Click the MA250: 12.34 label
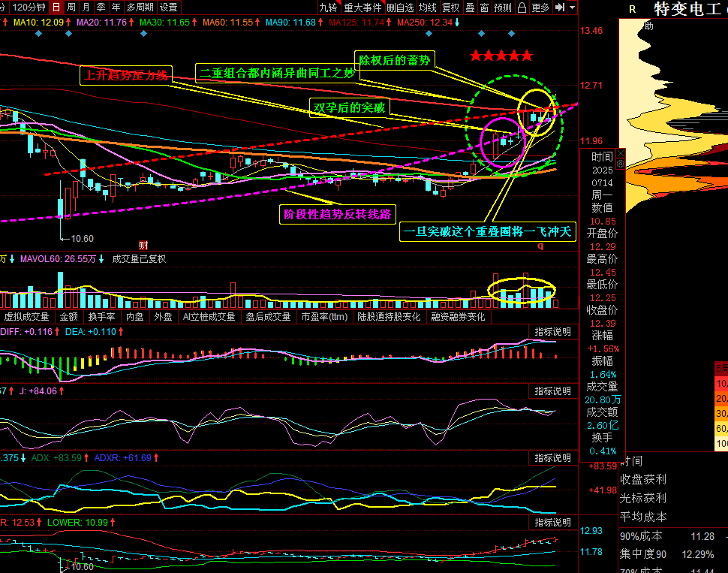This screenshot has height=573, width=728. (425, 23)
